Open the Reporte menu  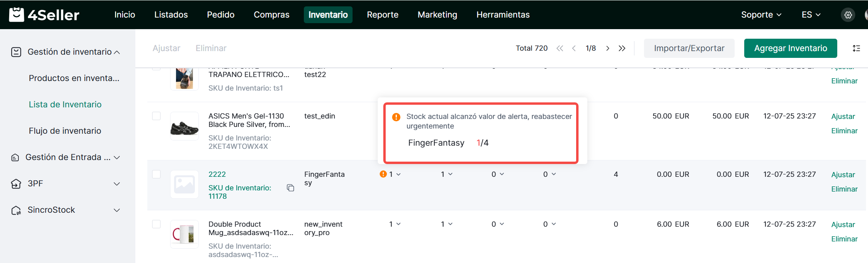[x=382, y=15]
